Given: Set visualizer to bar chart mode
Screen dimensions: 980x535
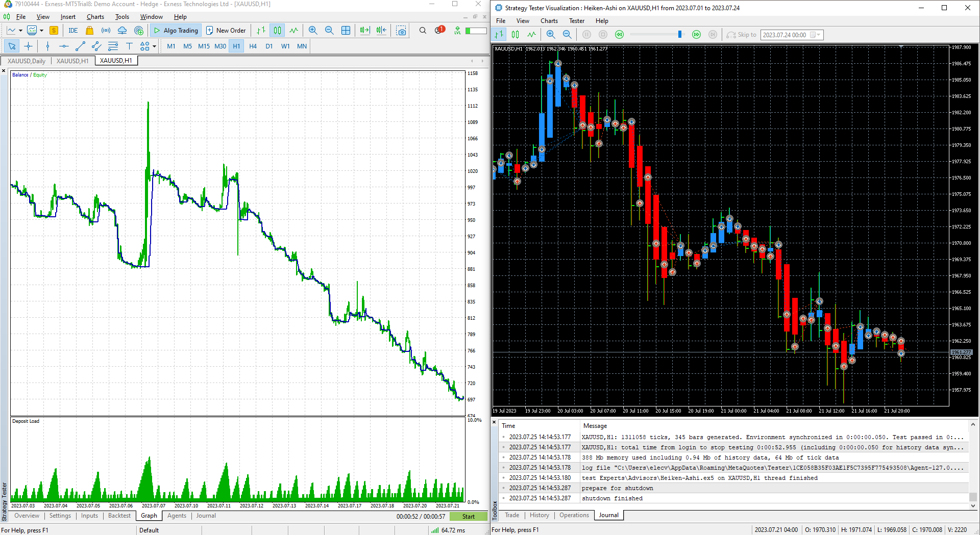Looking at the screenshot, I should [499, 35].
